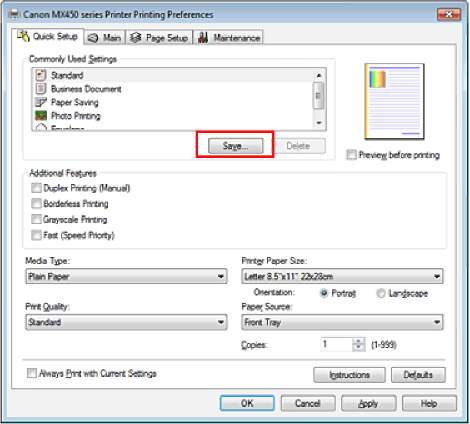Image resolution: width=470 pixels, height=424 pixels.
Task: Click the Commonly Used Settings scrollbar thumb
Action: [x=318, y=95]
